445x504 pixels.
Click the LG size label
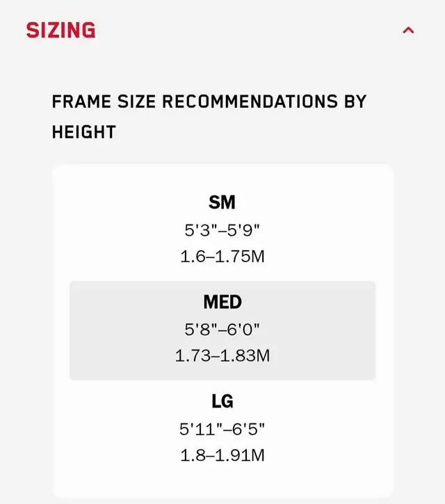click(x=222, y=401)
